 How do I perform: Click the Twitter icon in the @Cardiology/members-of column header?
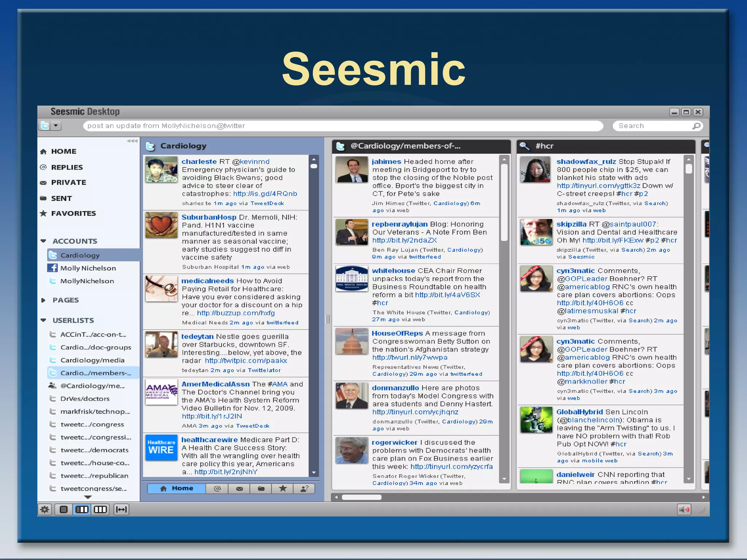[340, 146]
